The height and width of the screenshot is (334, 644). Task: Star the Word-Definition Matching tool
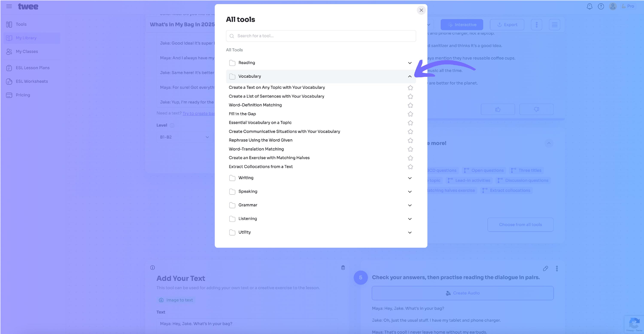(410, 105)
